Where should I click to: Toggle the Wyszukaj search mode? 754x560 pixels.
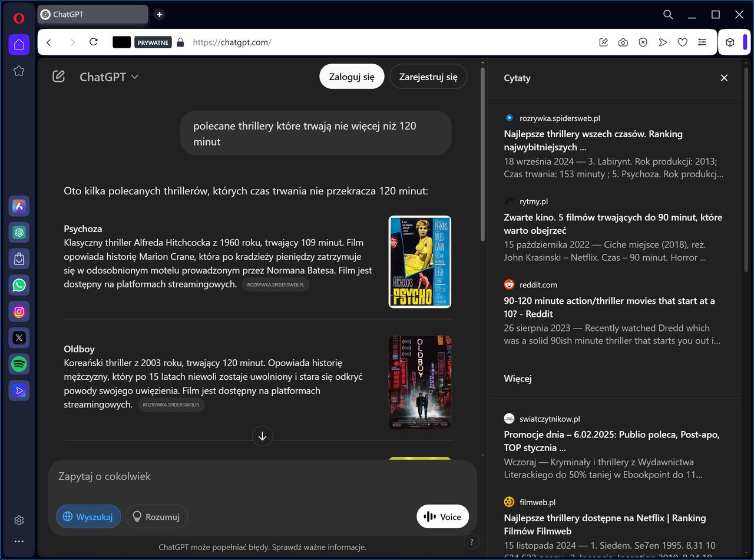click(x=88, y=516)
